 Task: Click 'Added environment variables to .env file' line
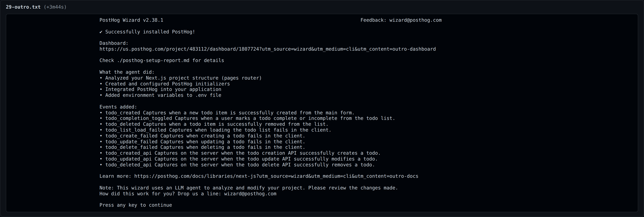[x=160, y=95]
